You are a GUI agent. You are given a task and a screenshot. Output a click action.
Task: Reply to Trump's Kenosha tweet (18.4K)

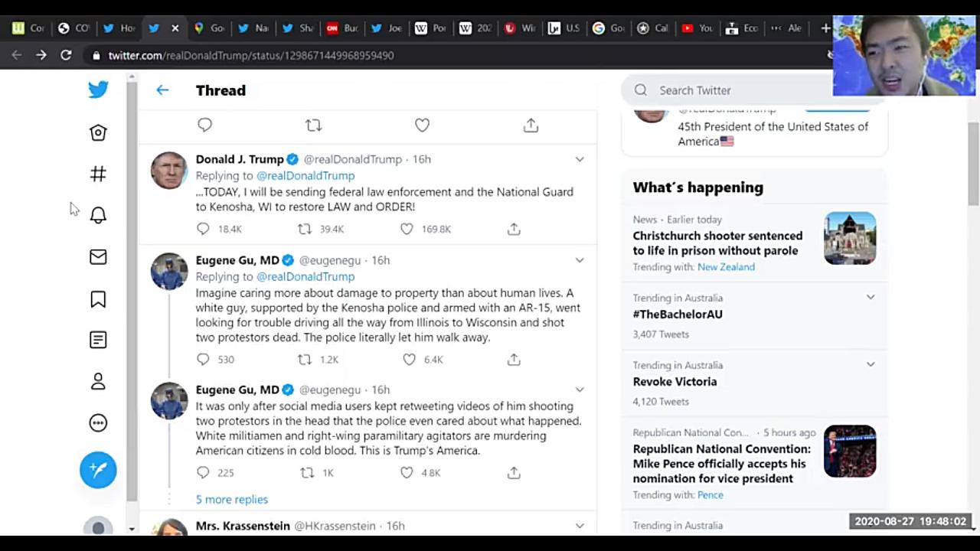[x=203, y=229]
